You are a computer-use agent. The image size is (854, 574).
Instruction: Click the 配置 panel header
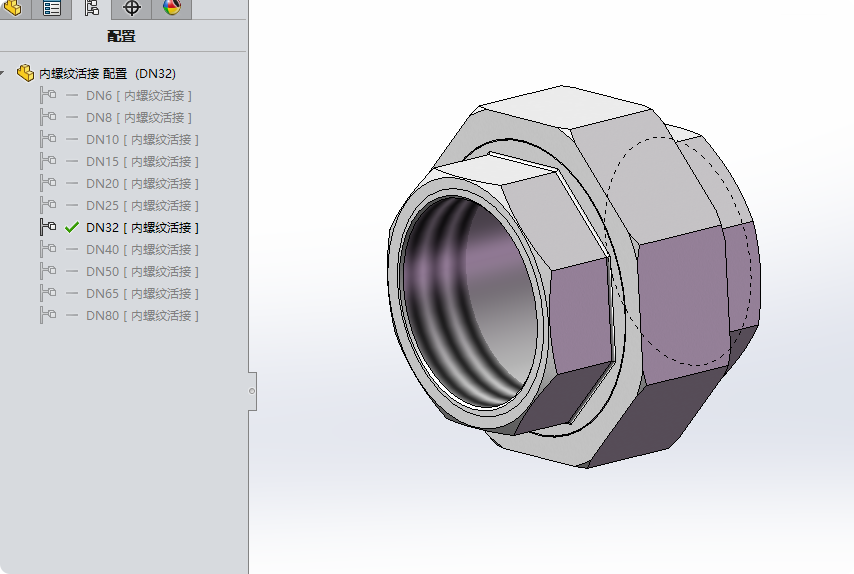tap(121, 36)
